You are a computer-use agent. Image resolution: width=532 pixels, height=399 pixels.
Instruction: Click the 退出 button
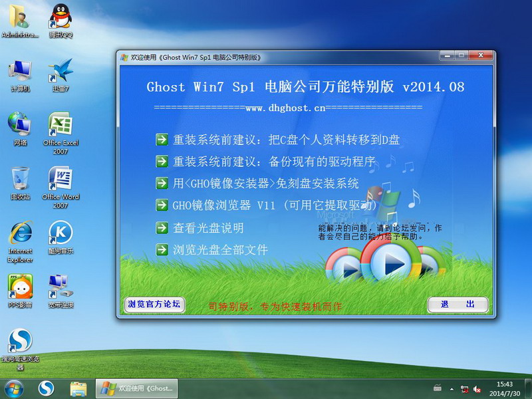[x=458, y=305]
